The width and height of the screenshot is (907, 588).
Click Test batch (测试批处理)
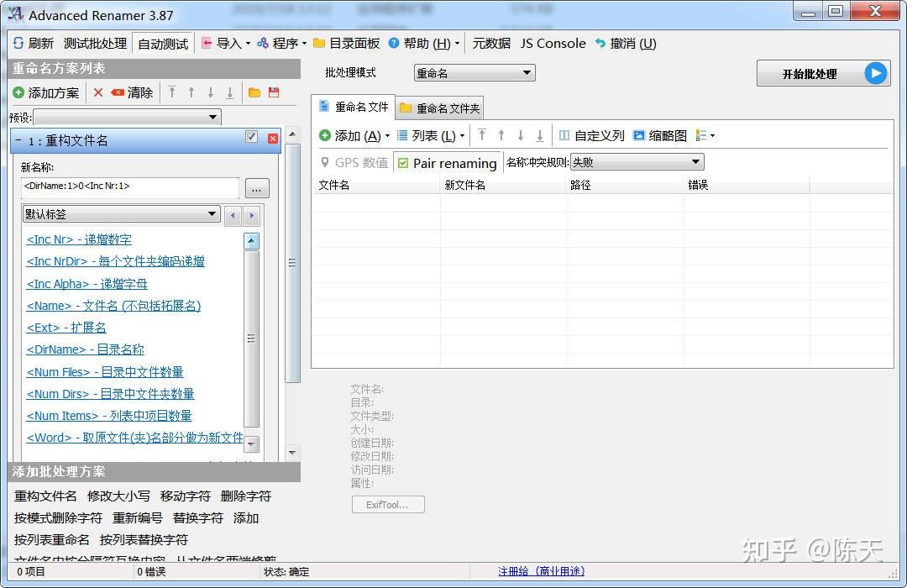click(95, 44)
